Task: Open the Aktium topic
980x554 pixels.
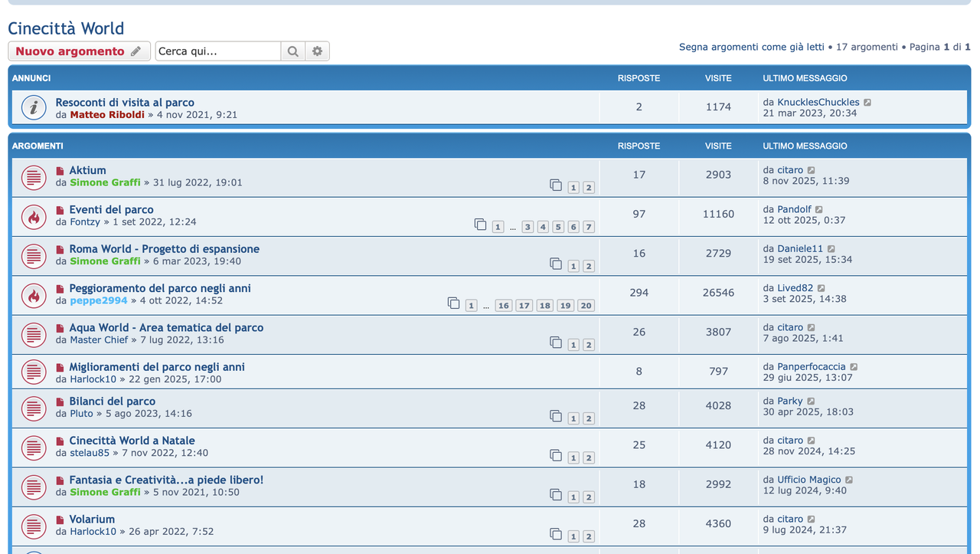Action: coord(88,171)
